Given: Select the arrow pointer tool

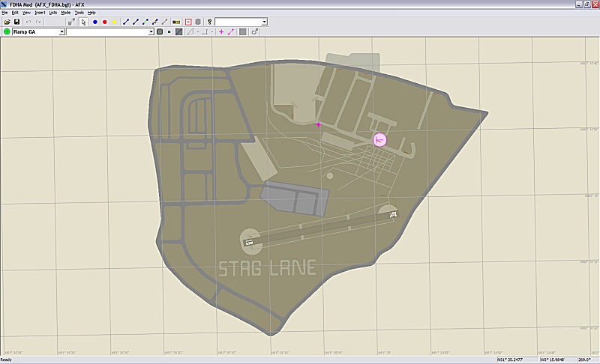Looking at the screenshot, I should pos(83,22).
